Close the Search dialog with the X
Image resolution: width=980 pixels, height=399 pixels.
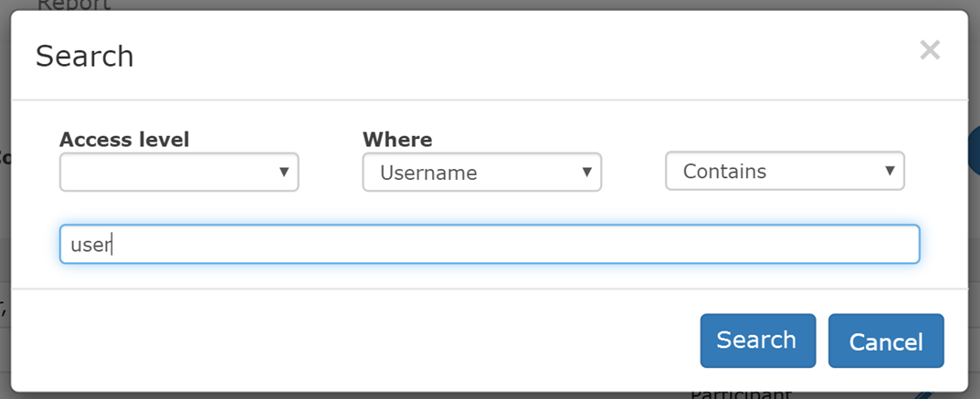point(930,50)
